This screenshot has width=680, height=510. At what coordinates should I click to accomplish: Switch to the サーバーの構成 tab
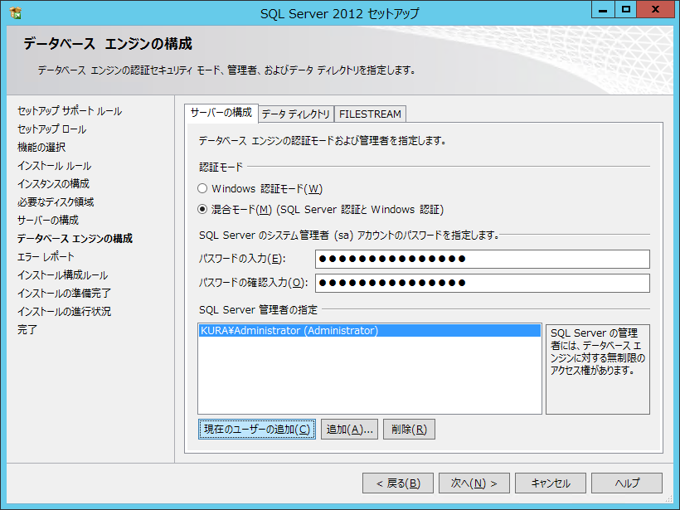[x=221, y=113]
